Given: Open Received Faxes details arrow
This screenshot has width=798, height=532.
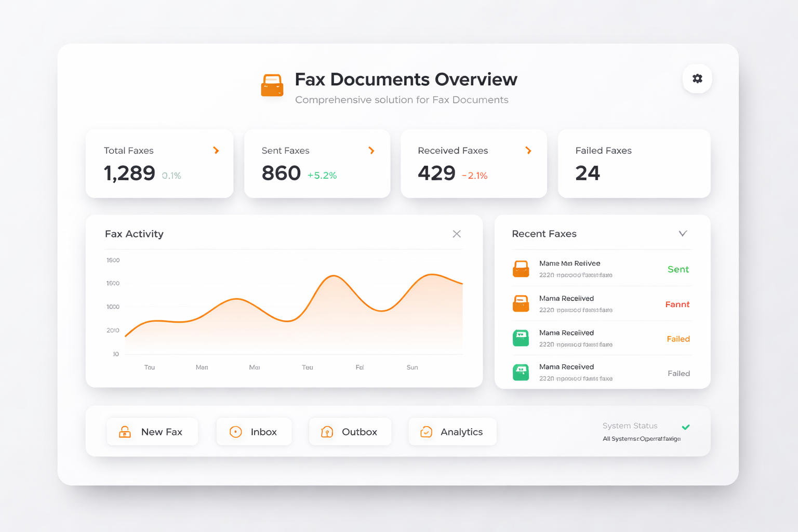Looking at the screenshot, I should 528,151.
